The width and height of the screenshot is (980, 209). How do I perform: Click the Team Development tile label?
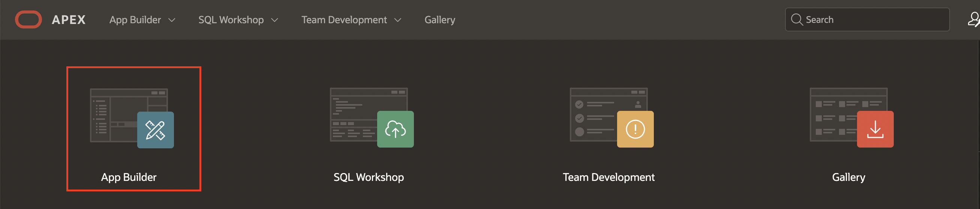[x=609, y=178]
